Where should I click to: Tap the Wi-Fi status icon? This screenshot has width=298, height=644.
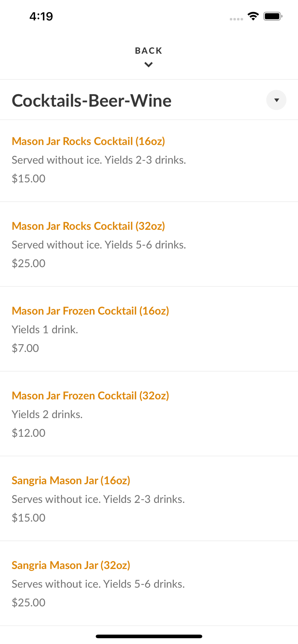(x=253, y=16)
